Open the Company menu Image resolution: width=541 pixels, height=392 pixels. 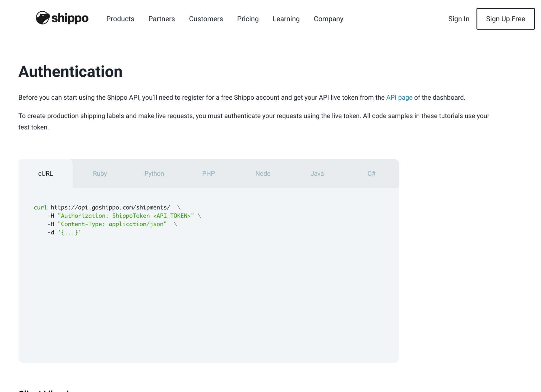(x=328, y=19)
